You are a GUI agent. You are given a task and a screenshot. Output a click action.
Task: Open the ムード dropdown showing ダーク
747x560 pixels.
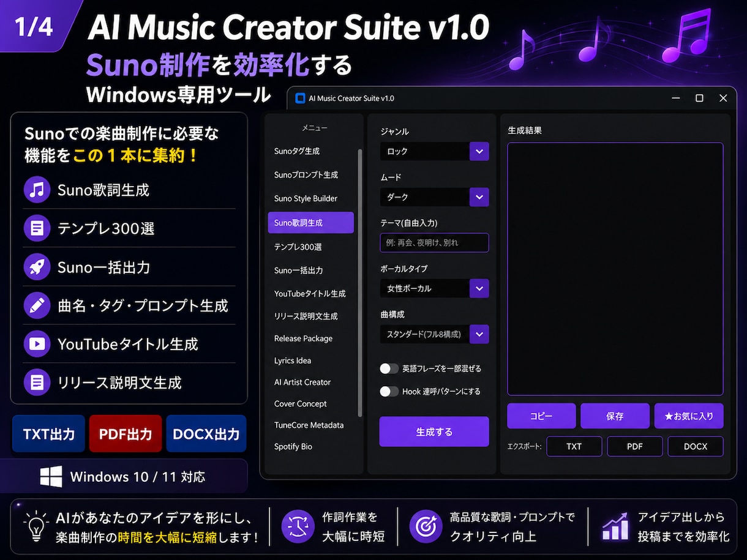tap(434, 197)
